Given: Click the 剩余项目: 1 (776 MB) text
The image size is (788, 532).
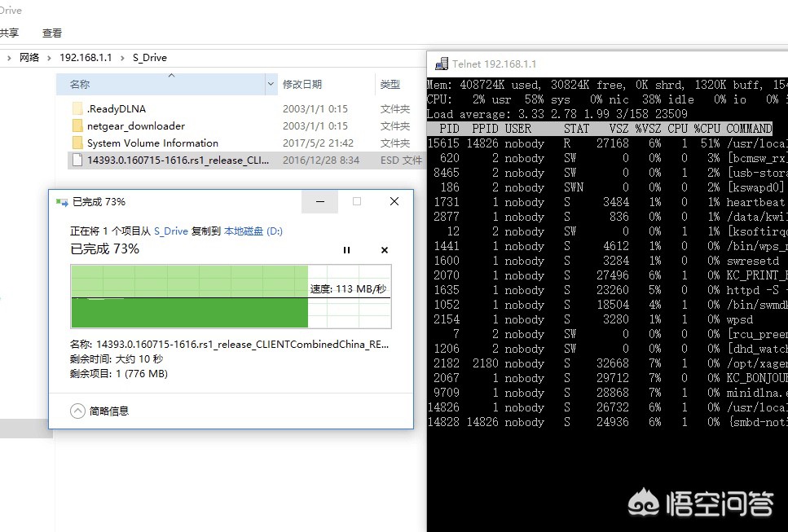Looking at the screenshot, I should tap(119, 374).
